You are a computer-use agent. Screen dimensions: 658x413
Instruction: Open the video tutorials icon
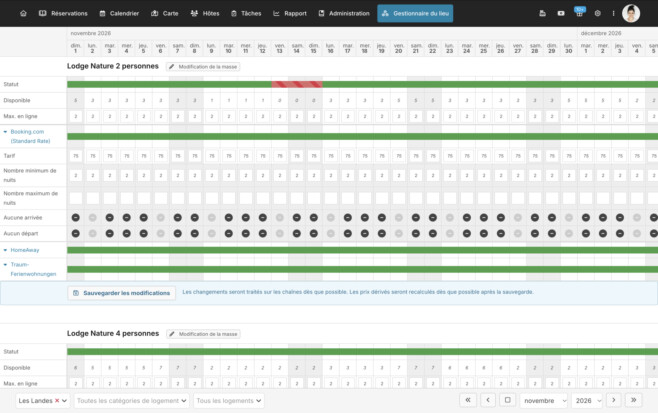coord(561,13)
